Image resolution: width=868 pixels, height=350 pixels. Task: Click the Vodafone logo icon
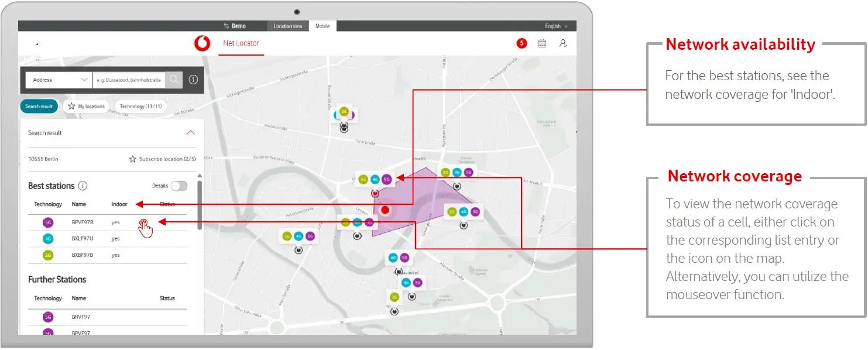click(202, 43)
